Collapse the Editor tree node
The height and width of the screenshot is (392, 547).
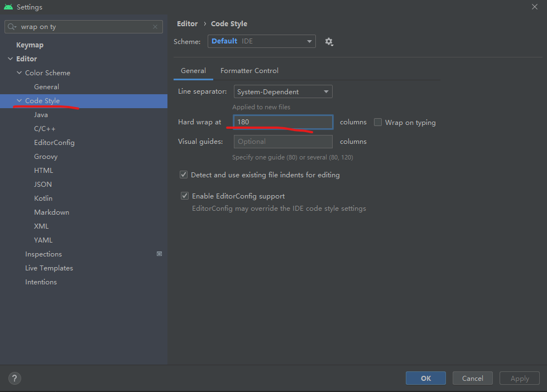click(x=10, y=59)
